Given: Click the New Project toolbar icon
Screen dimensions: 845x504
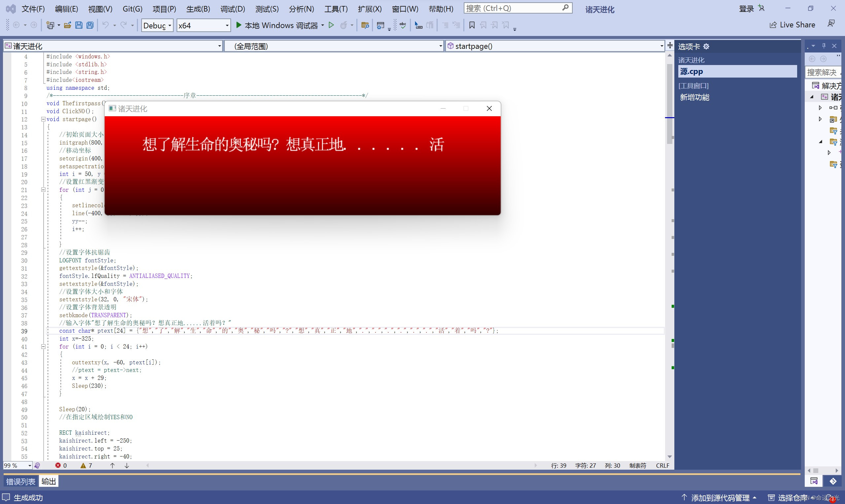Looking at the screenshot, I should pyautogui.click(x=50, y=25).
